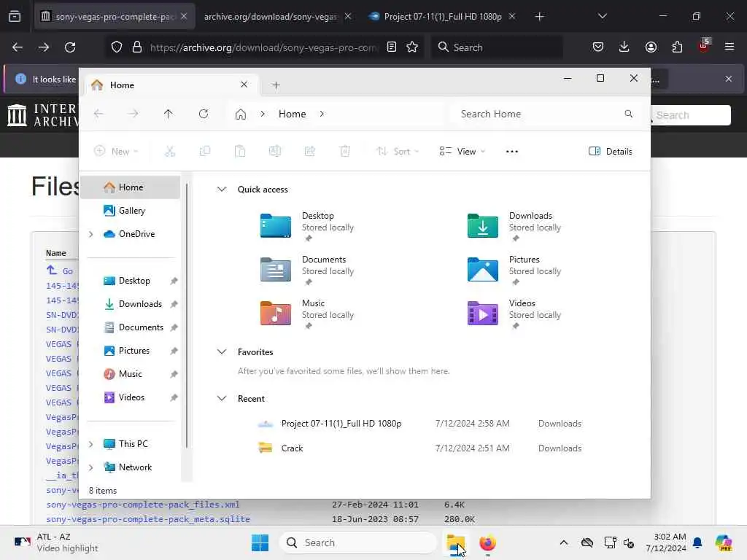The height and width of the screenshot is (560, 747).
Task: Click the Share icon in File Explorer toolbar
Action: (309, 152)
